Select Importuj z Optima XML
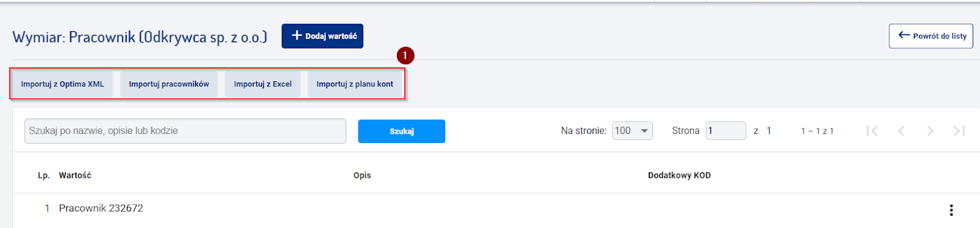Screen dimensions: 980x228 (x=62, y=84)
